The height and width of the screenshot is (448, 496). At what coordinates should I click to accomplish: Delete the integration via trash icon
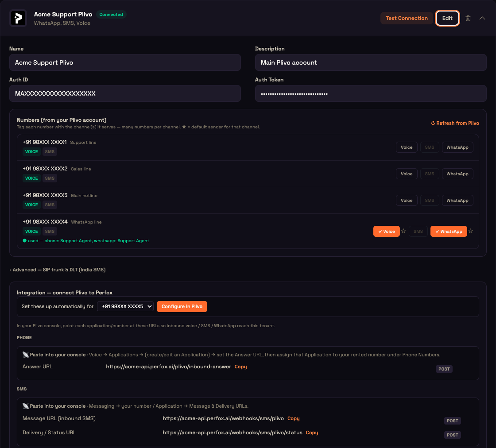468,18
